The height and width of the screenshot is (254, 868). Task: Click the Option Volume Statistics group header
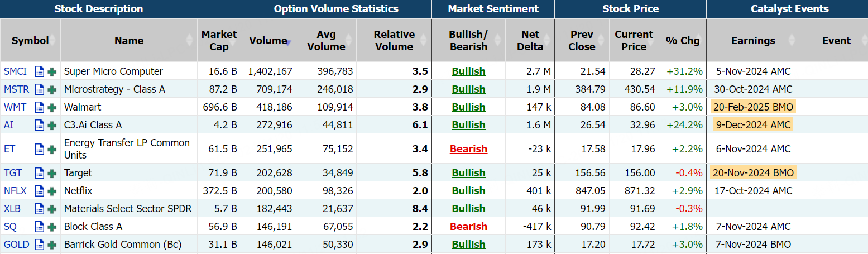[x=336, y=9]
